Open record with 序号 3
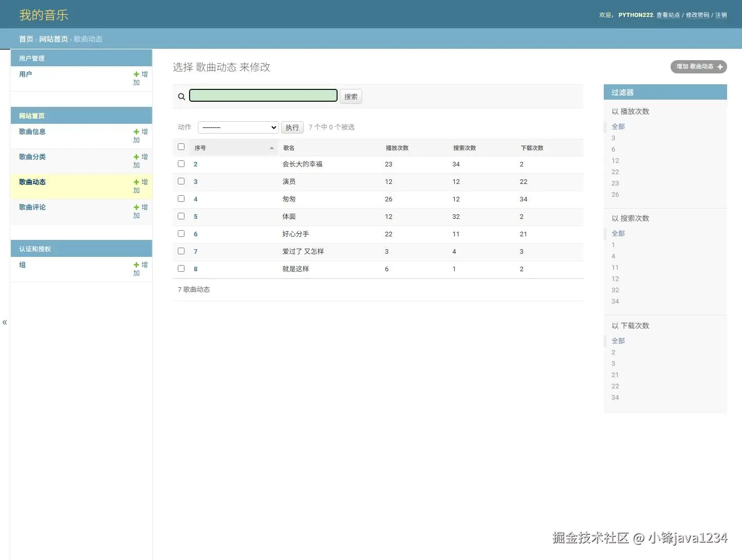The width and height of the screenshot is (742, 560). click(x=196, y=182)
